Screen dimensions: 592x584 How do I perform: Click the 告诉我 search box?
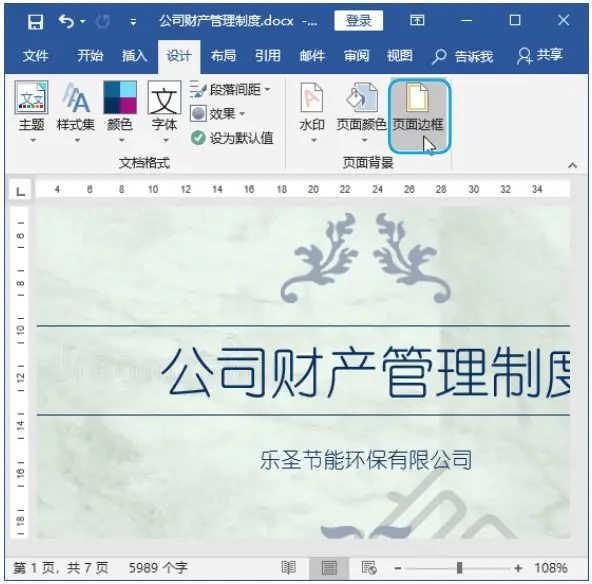[462, 56]
